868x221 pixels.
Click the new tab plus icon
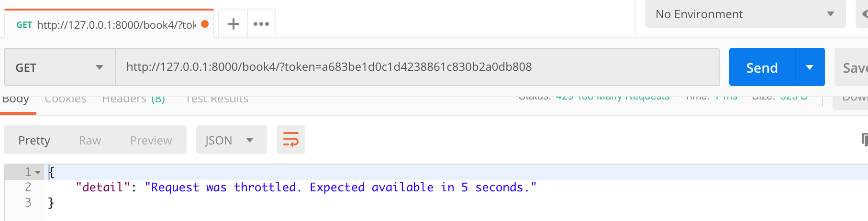pyautogui.click(x=233, y=24)
